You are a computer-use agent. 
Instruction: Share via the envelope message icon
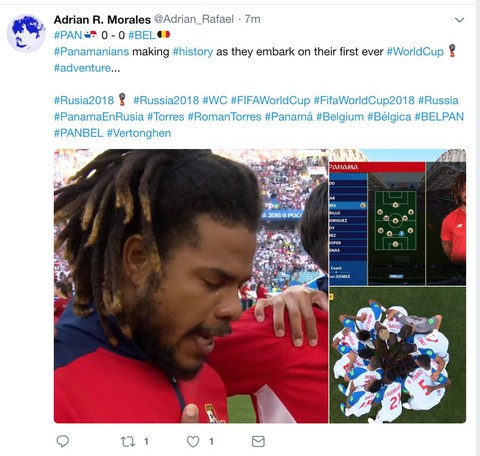(x=258, y=441)
